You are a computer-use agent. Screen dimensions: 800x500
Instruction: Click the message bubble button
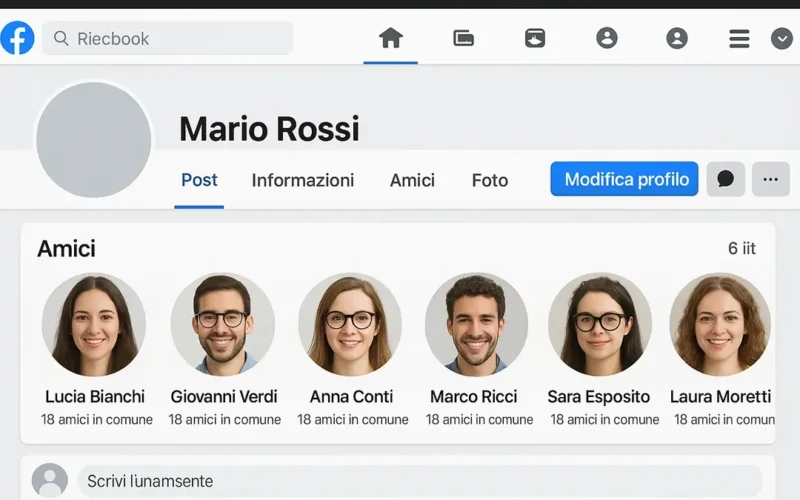(x=726, y=179)
